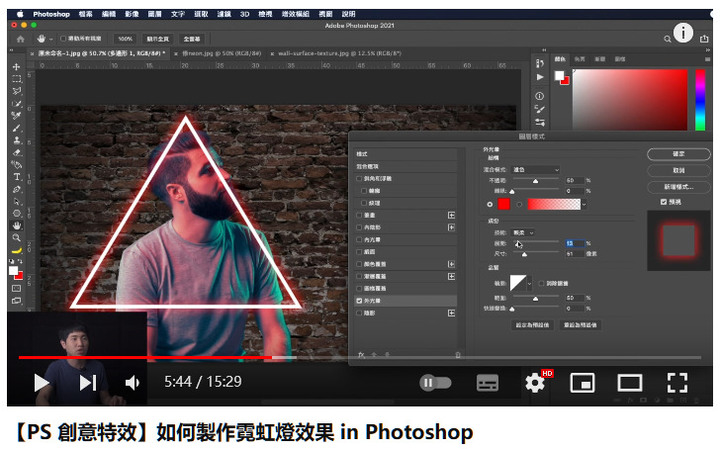Enable the Drop Shadow (陰影) checkbox at bottom
The image size is (720, 449).
click(359, 313)
